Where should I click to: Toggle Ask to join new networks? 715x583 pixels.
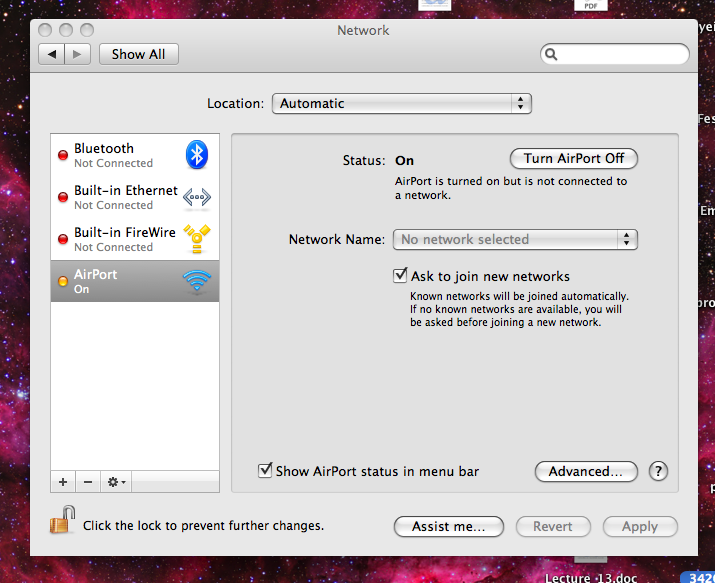400,275
